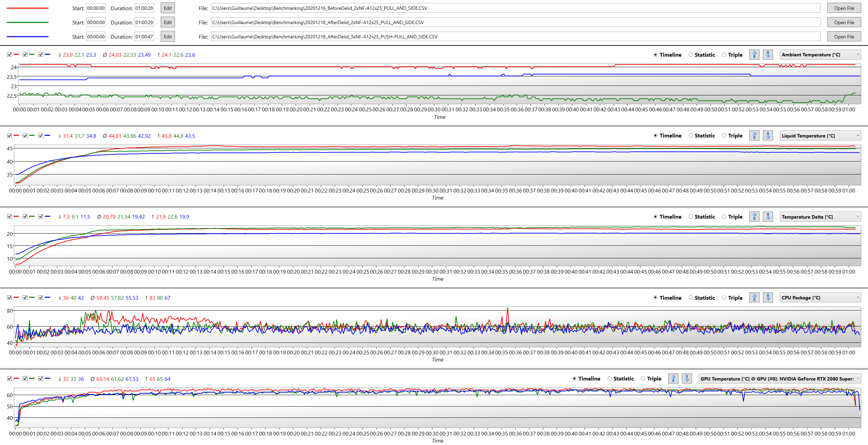This screenshot has width=868, height=445.
Task: Click down arrow icon in CPU Package chart
Action: pyautogui.click(x=768, y=298)
